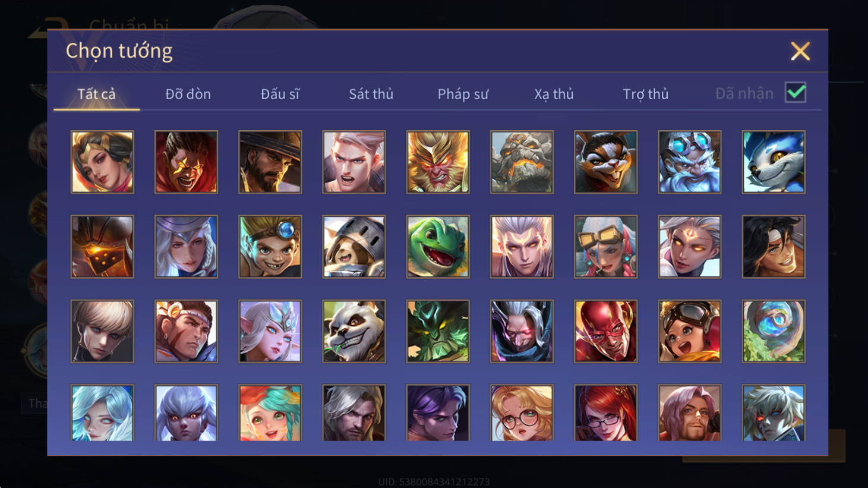This screenshot has height=488, width=868.
Task: Open the Trợ thủ tab
Action: (645, 94)
